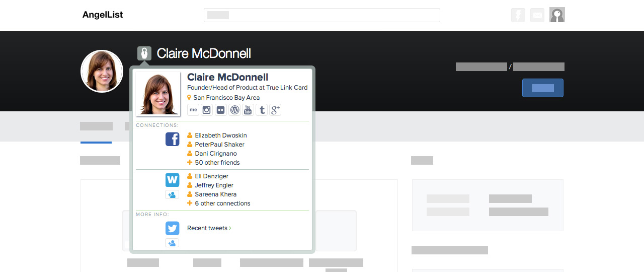Visit the YouTube channel icon
The height and width of the screenshot is (272, 644).
[x=248, y=110]
